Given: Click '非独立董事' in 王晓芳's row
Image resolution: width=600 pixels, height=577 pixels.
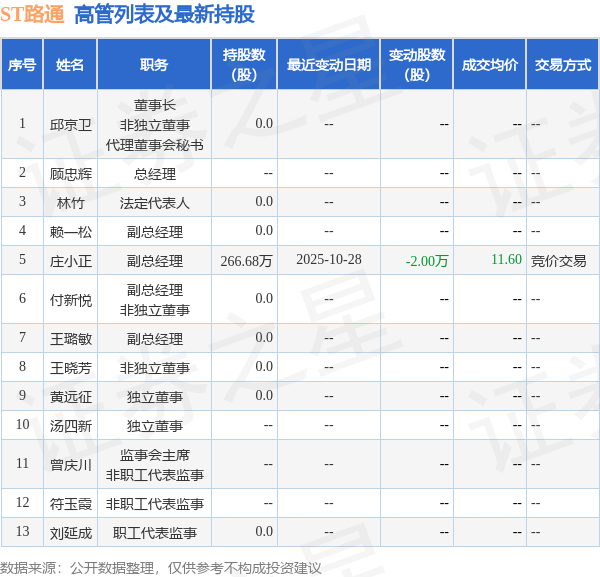Looking at the screenshot, I should pos(155,368).
